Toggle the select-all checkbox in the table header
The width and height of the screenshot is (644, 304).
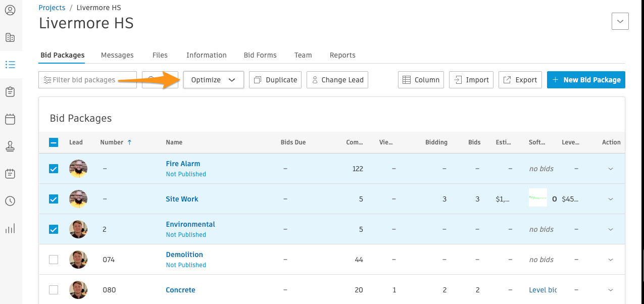[x=53, y=142]
